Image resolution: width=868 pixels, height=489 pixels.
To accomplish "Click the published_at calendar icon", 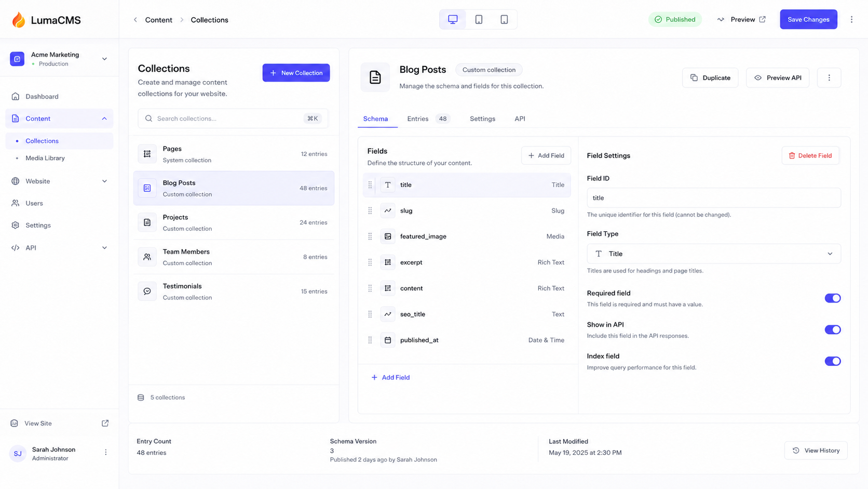I will pos(388,340).
